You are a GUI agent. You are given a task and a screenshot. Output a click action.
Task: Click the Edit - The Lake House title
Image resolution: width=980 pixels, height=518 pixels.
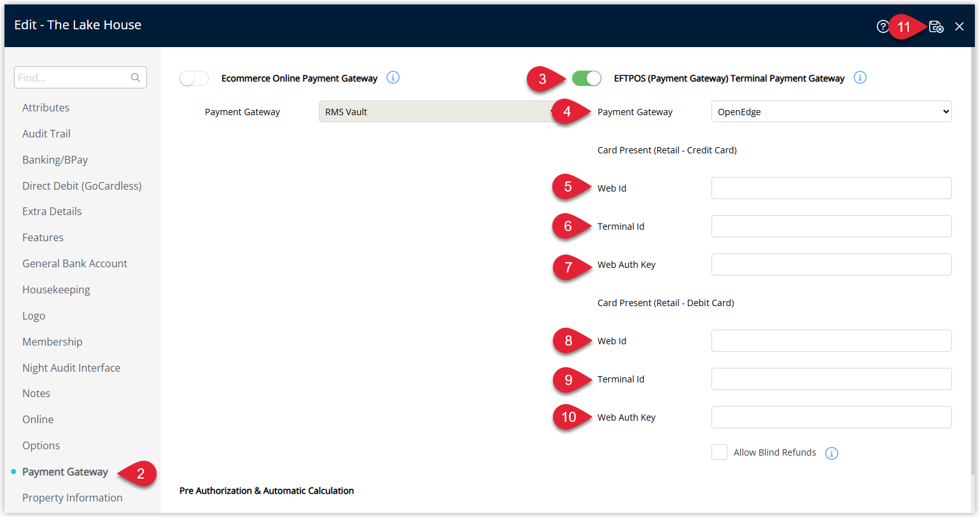78,25
